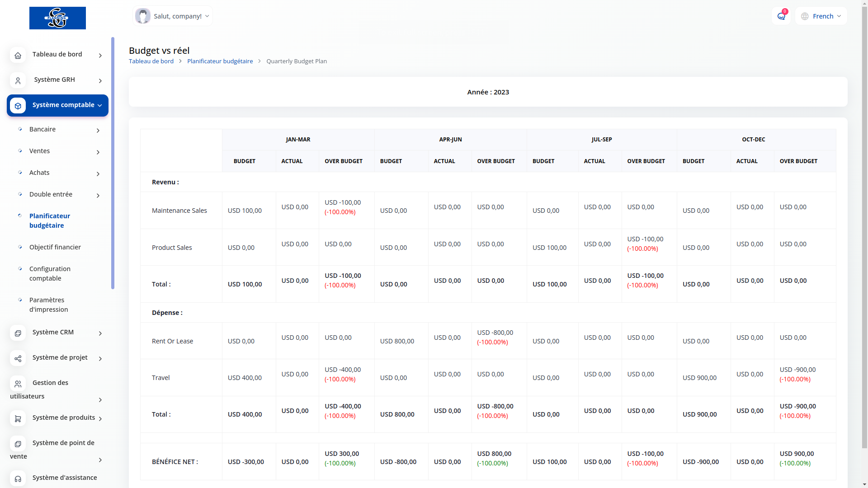The height and width of the screenshot is (488, 868).
Task: Click the Système comptable box icon
Action: [18, 106]
